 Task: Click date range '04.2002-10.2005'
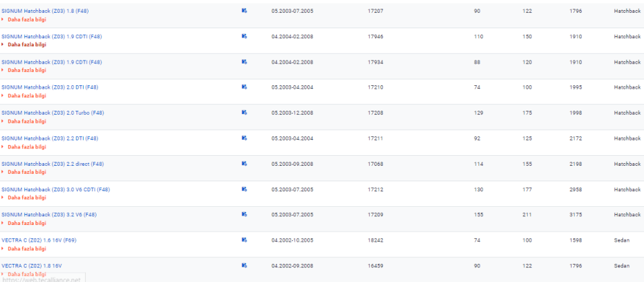tap(292, 240)
